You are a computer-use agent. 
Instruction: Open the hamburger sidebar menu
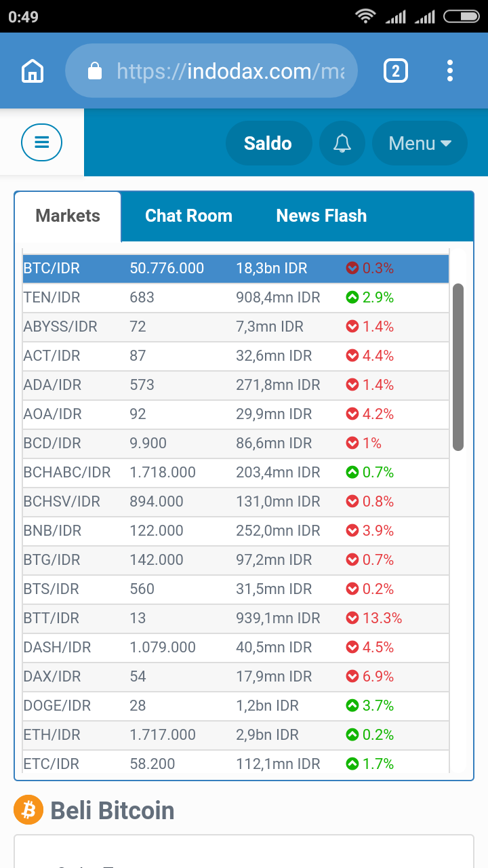pyautogui.click(x=42, y=142)
